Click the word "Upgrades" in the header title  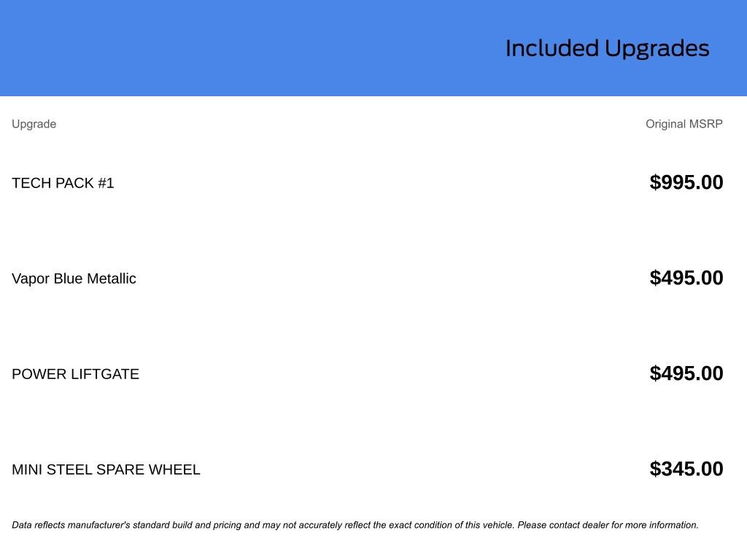click(657, 48)
